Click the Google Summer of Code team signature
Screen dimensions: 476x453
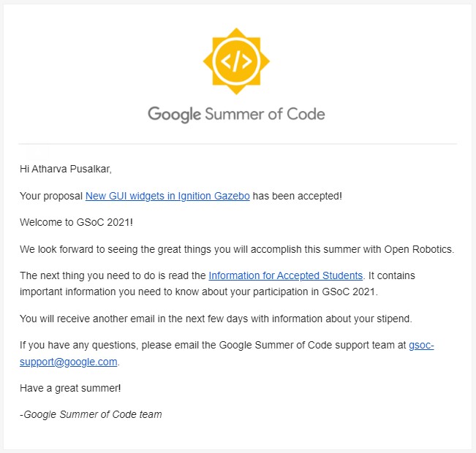pyautogui.click(x=91, y=414)
